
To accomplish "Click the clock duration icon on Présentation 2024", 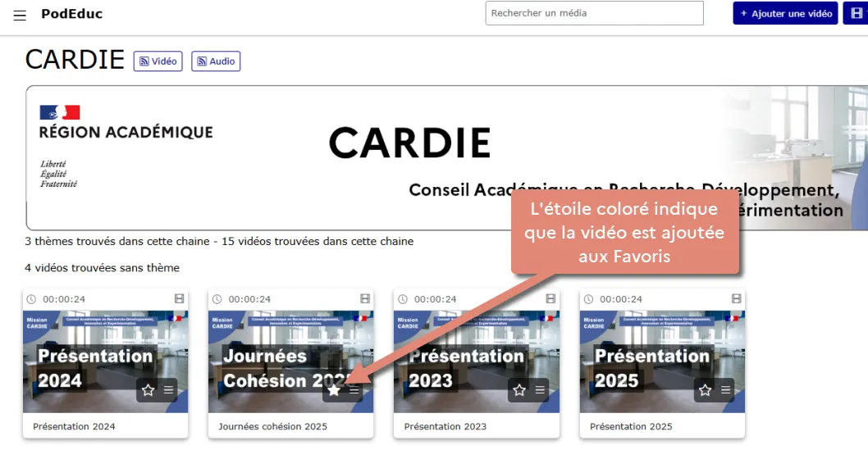I will 31,299.
